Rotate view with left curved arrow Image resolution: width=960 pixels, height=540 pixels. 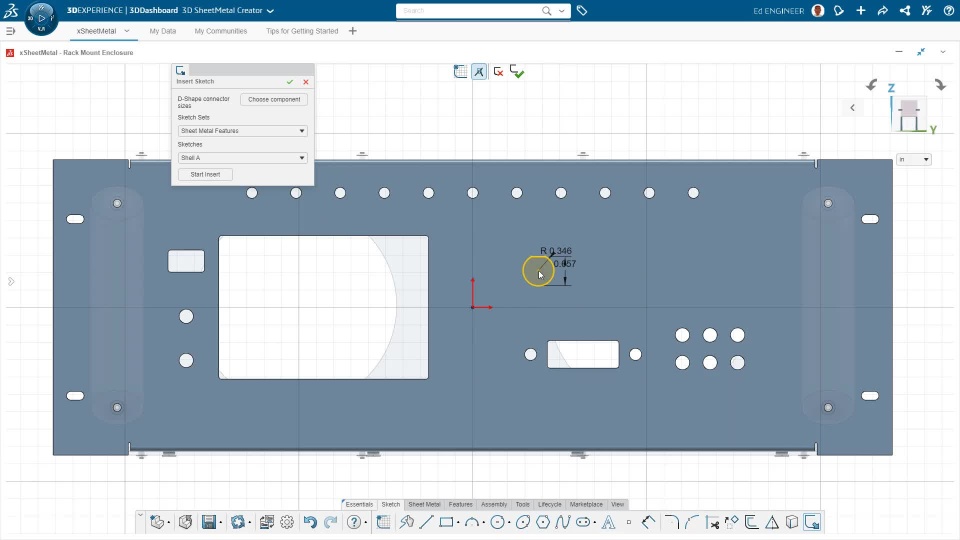[871, 84]
